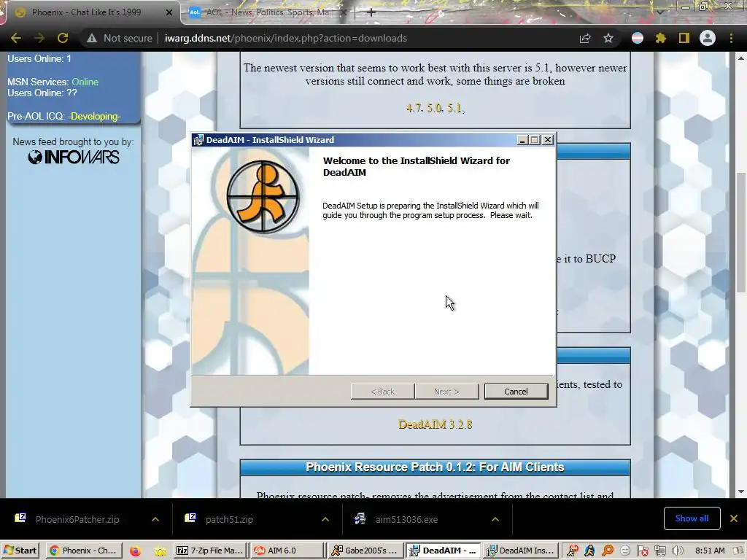Click Show all downloads
747x560 pixels.
tap(692, 518)
